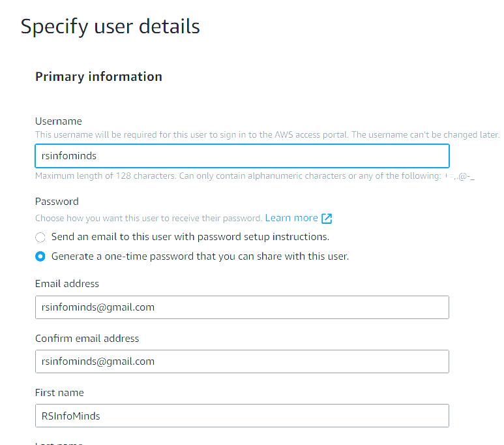
Task: Click the First name label
Action: tap(59, 393)
